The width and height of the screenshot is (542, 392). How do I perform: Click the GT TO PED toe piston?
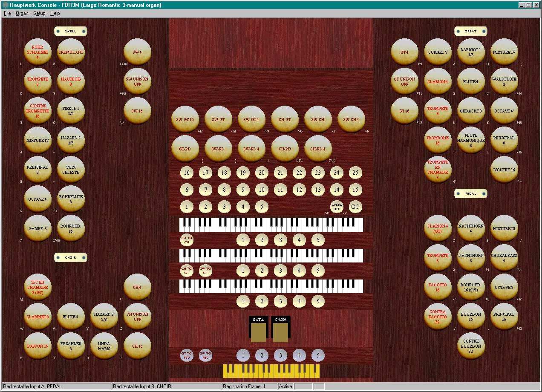click(x=187, y=355)
